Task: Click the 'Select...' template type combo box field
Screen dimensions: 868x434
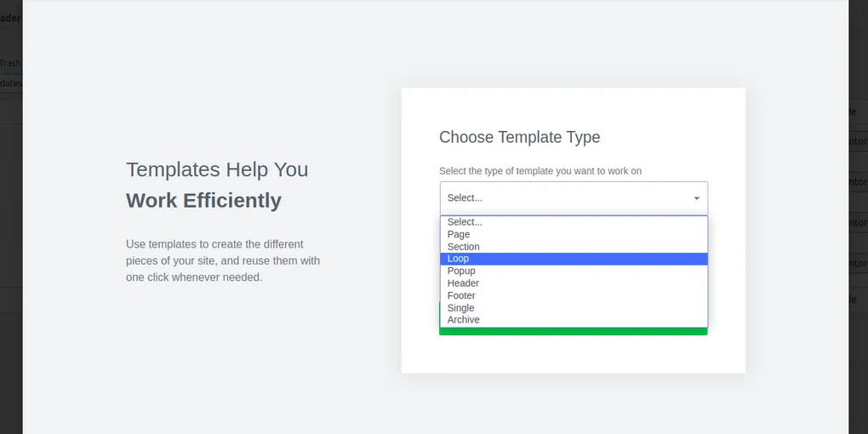Action: [x=574, y=198]
